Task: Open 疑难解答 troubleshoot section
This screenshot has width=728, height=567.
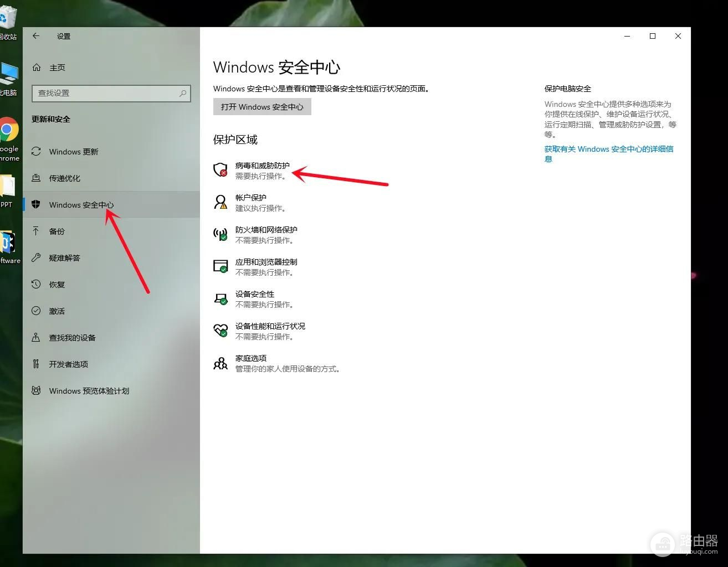Action: (x=64, y=258)
